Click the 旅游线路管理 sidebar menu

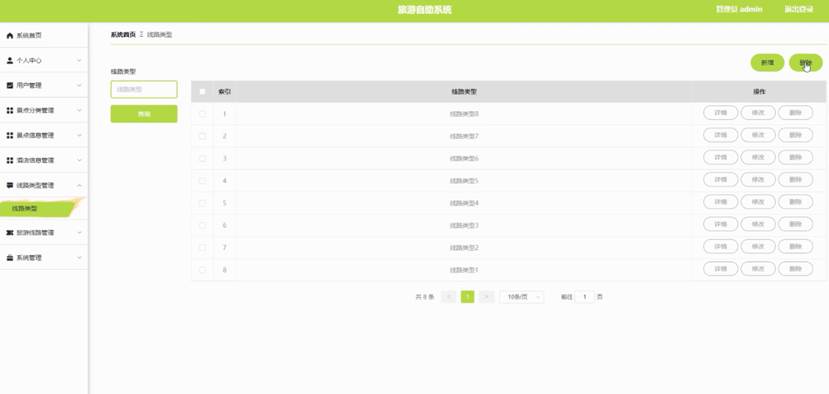point(44,232)
